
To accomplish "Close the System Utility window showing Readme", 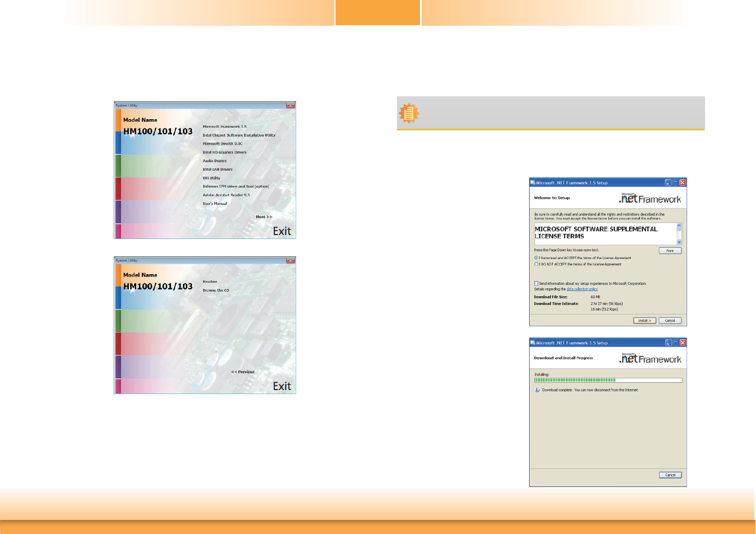I will (290, 260).
